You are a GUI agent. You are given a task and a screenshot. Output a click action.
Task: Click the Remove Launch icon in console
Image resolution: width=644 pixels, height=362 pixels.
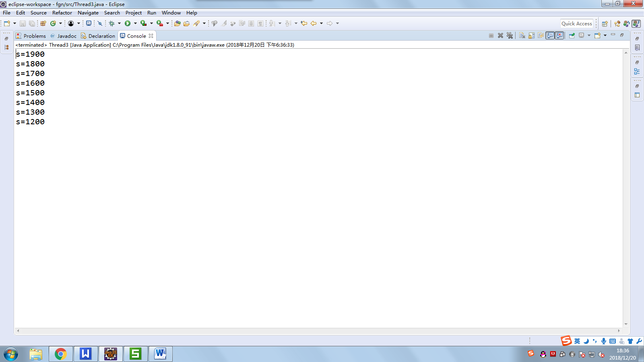(500, 35)
